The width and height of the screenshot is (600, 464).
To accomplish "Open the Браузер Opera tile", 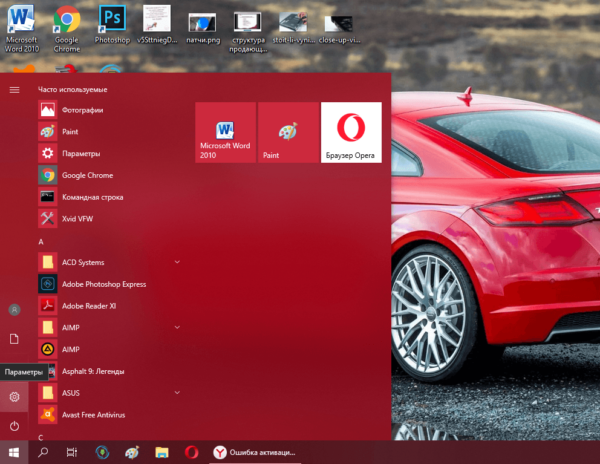I will pos(351,132).
